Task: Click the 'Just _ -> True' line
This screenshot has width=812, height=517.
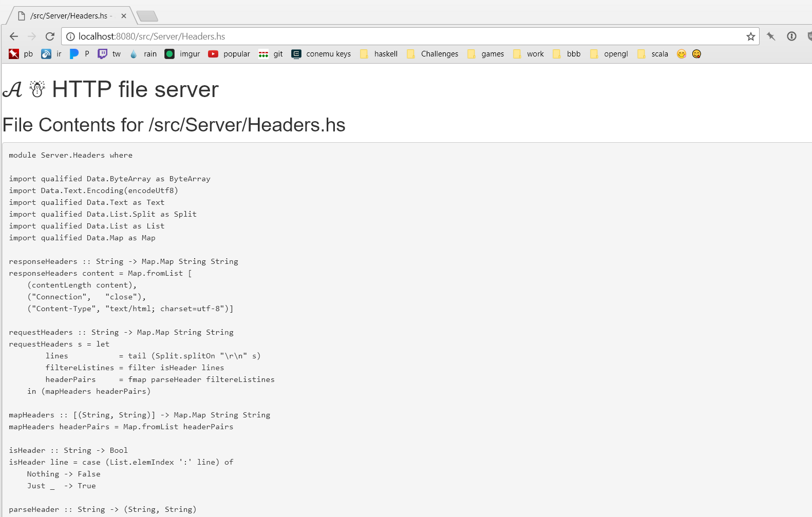Action: coord(62,486)
